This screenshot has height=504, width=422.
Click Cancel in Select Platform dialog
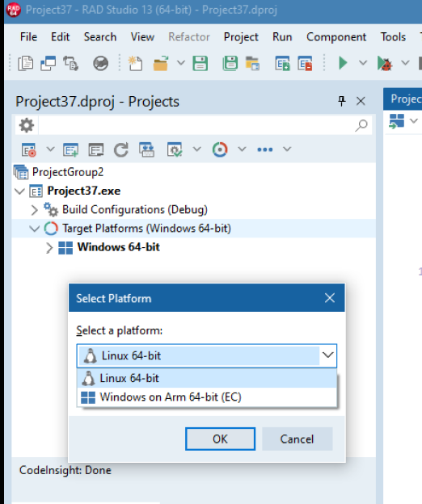point(297,439)
